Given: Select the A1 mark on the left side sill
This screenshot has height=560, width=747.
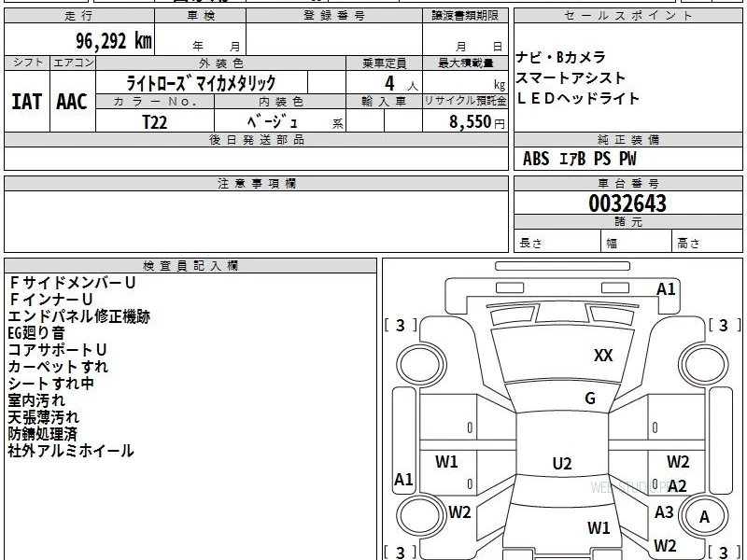Looking at the screenshot, I should click(x=403, y=480).
